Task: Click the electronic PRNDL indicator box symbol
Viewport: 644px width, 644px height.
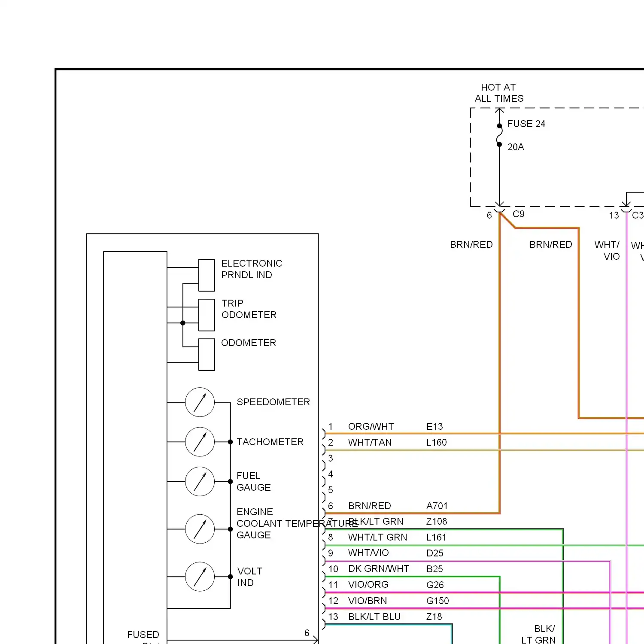Action: (207, 275)
